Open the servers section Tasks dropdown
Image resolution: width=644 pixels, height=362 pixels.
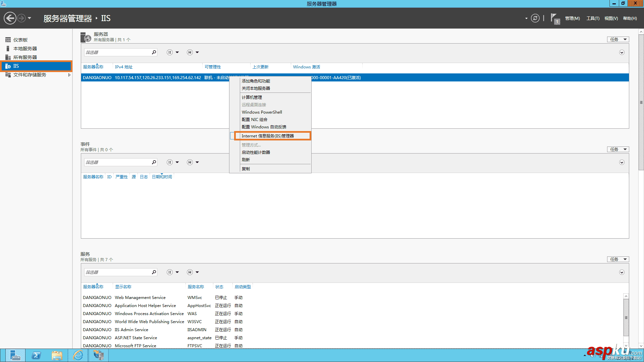(618, 40)
